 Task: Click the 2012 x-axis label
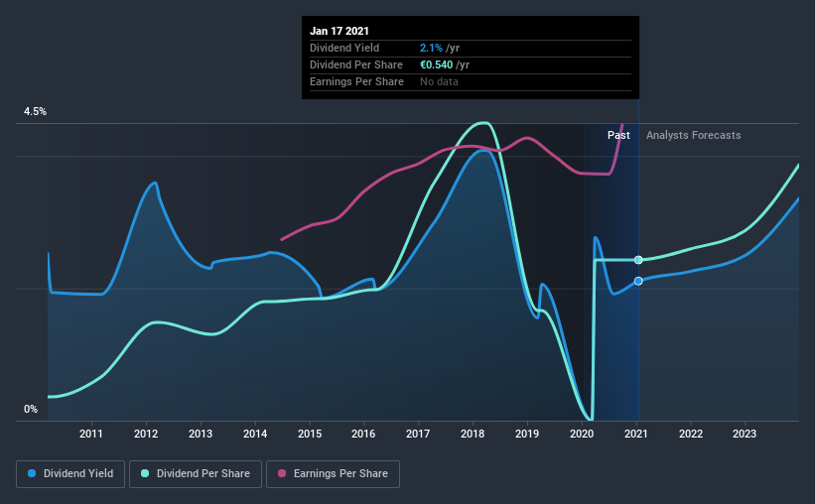click(x=146, y=434)
